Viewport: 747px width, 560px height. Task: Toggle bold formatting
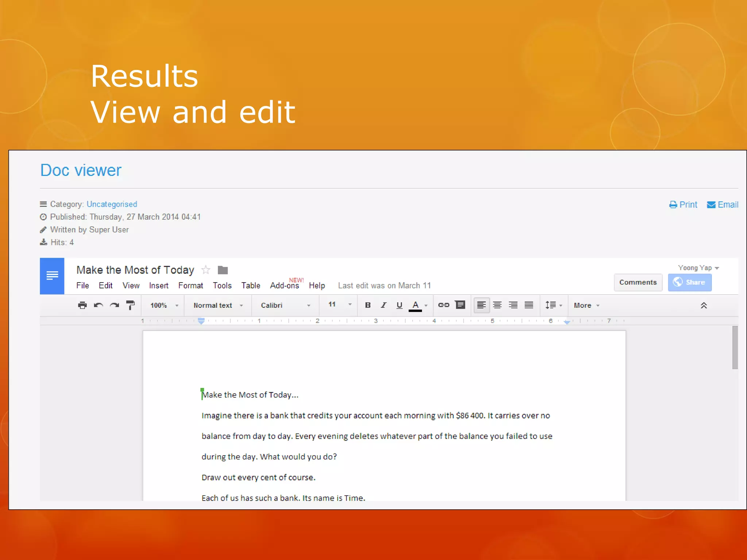coord(368,305)
